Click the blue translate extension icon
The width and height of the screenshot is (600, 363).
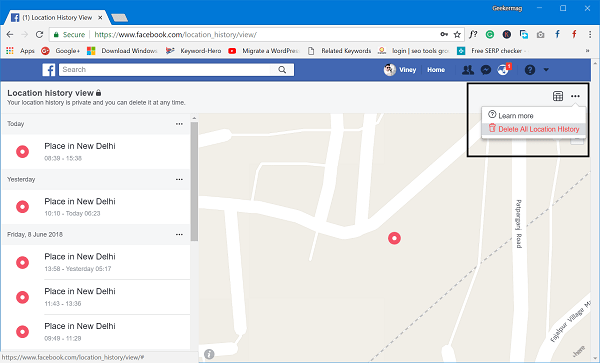(x=524, y=35)
